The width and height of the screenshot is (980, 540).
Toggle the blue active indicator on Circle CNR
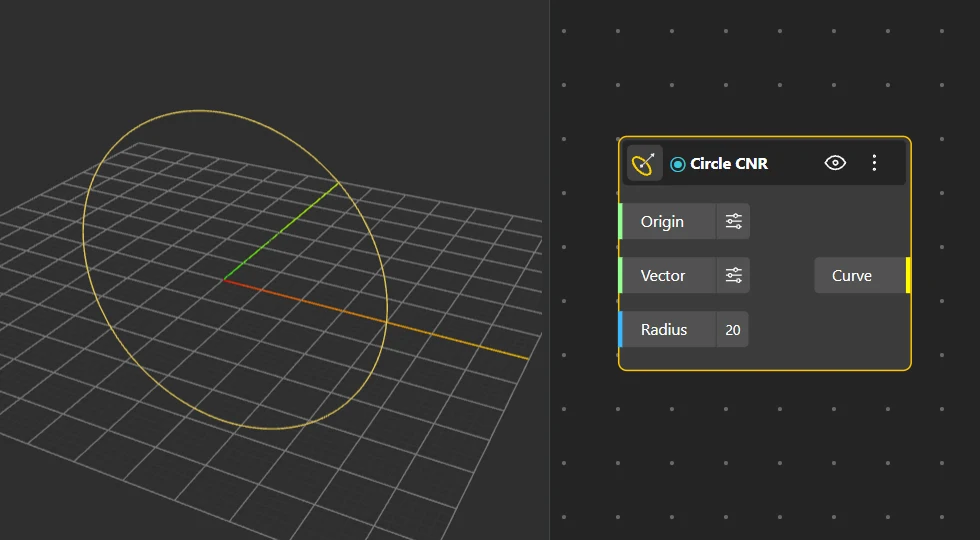coord(678,164)
